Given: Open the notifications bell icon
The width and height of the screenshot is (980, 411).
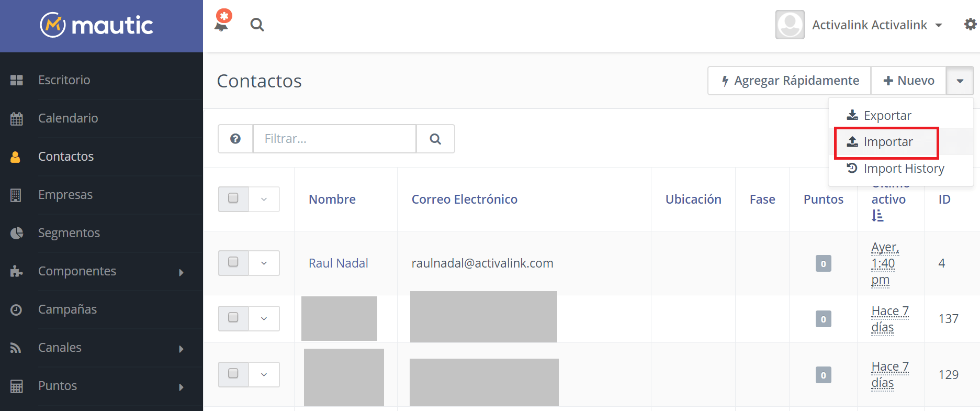Looking at the screenshot, I should pos(222,21).
